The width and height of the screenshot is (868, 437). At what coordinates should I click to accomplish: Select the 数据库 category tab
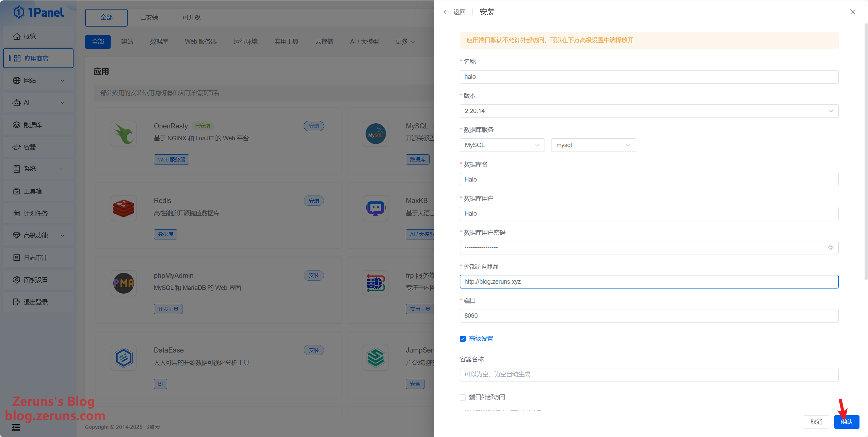click(159, 42)
